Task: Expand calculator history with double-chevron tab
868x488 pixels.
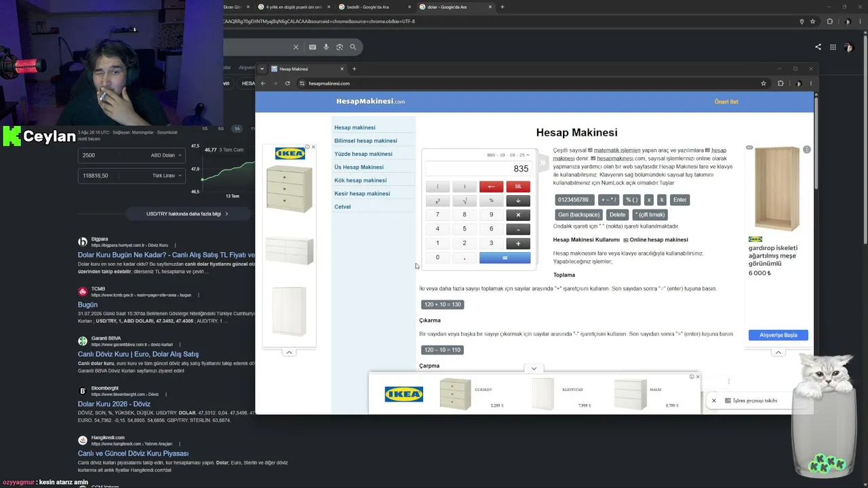Action: [x=542, y=163]
